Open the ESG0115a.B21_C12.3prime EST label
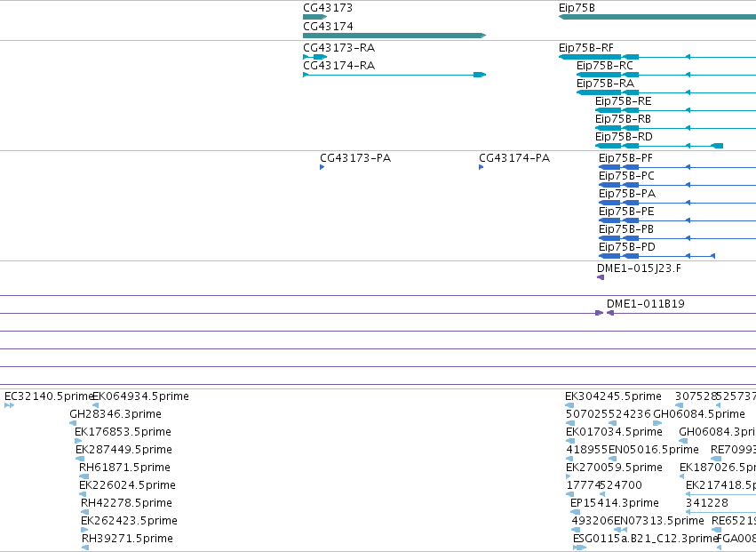Image resolution: width=756 pixels, height=552 pixels. (645, 539)
